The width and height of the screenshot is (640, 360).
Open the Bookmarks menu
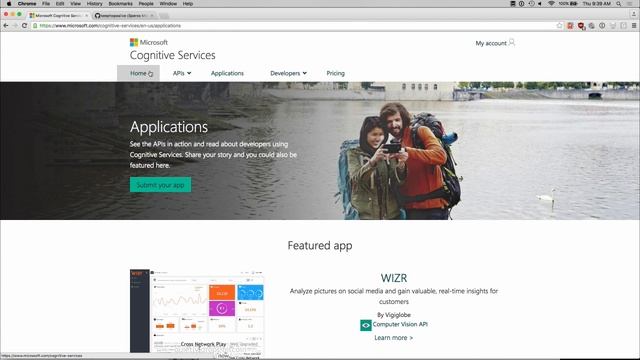pyautogui.click(x=120, y=4)
